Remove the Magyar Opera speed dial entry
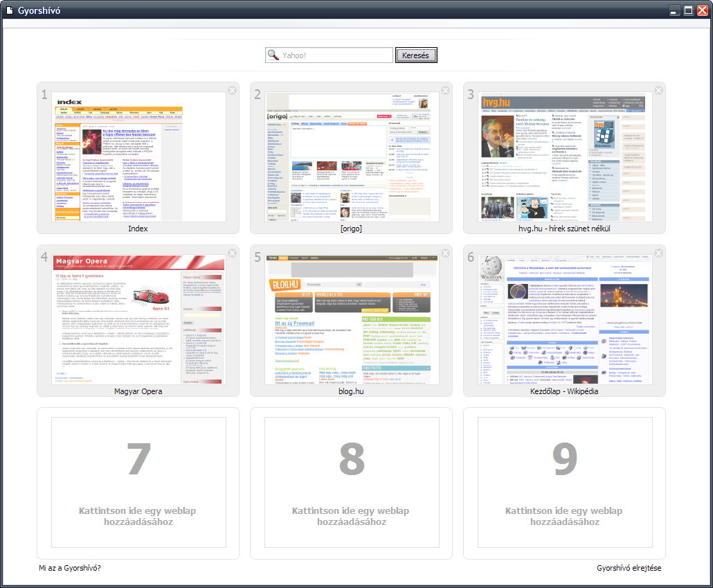 (x=233, y=253)
